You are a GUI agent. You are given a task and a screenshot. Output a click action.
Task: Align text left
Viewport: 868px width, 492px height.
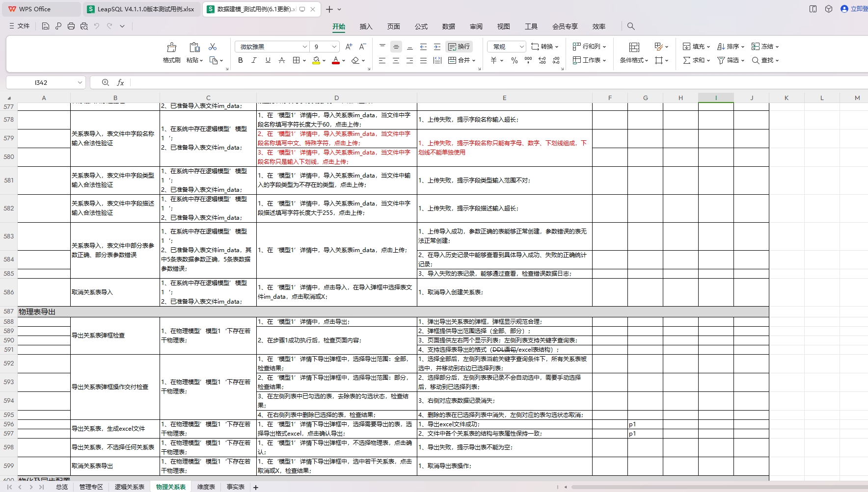[x=382, y=60]
